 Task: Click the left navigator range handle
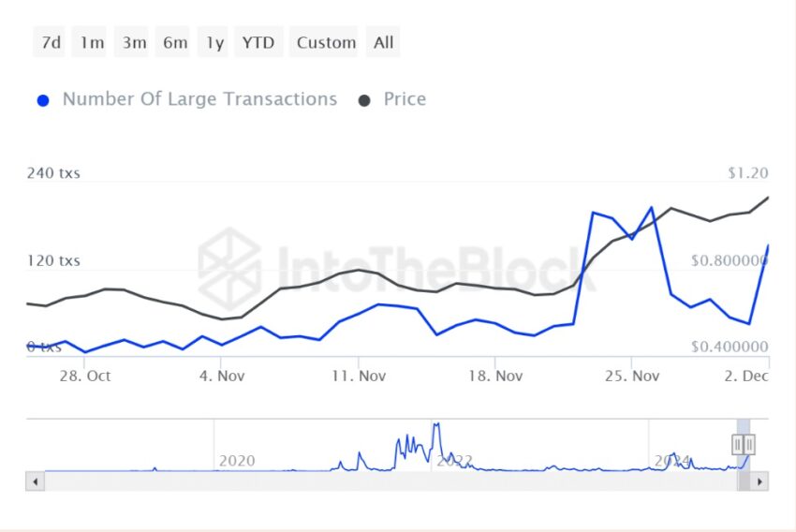click(x=738, y=444)
